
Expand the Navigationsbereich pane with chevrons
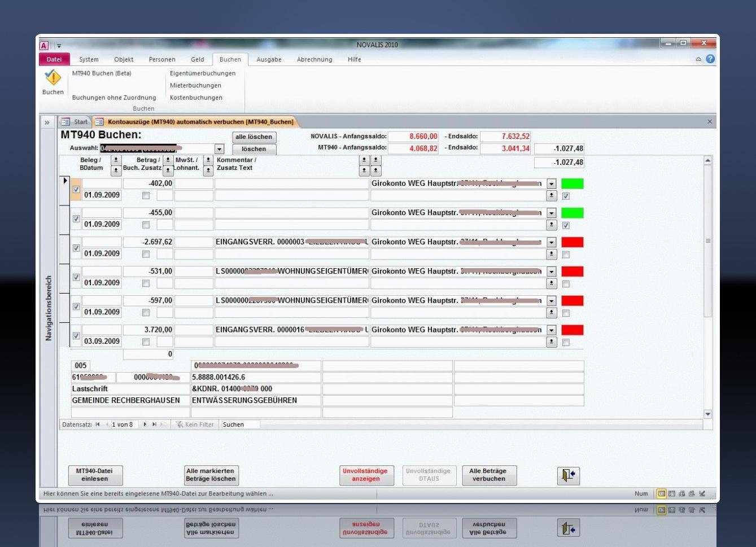click(47, 122)
